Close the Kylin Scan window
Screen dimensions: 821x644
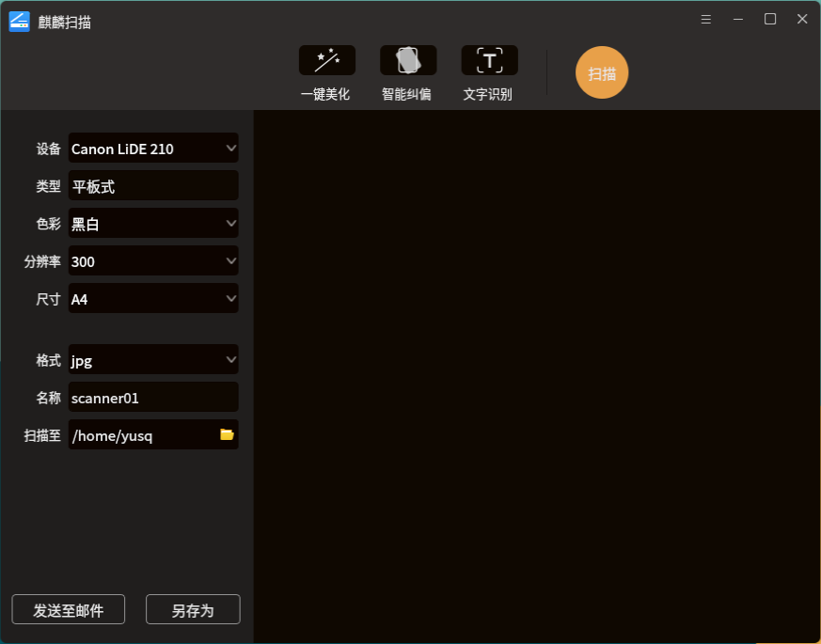pyautogui.click(x=802, y=20)
